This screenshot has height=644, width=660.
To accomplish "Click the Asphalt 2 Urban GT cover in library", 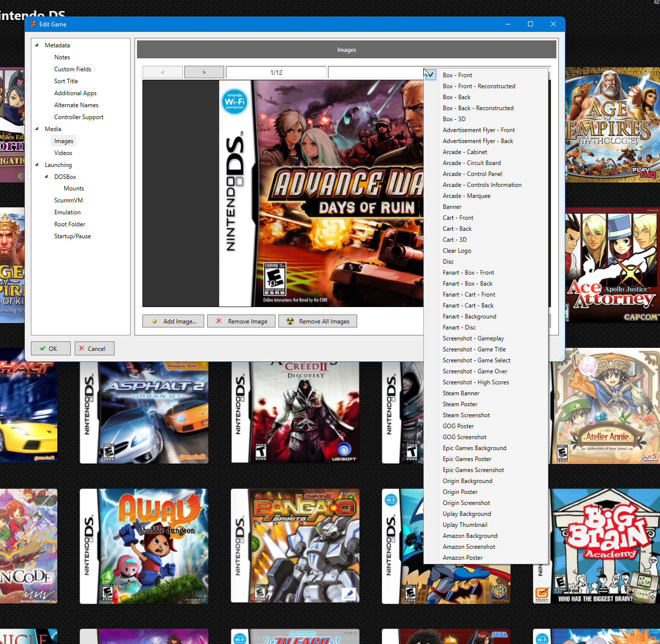I will [144, 412].
